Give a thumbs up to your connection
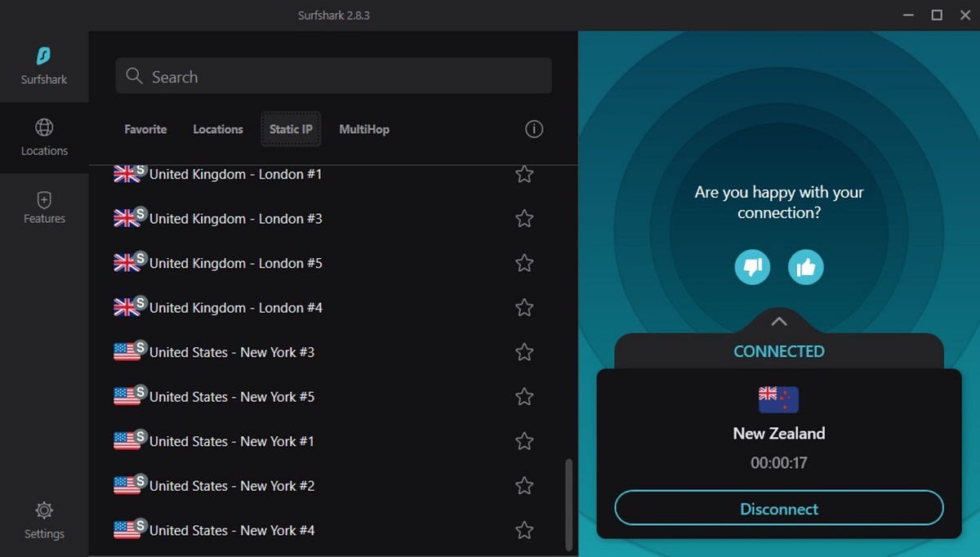 click(805, 267)
